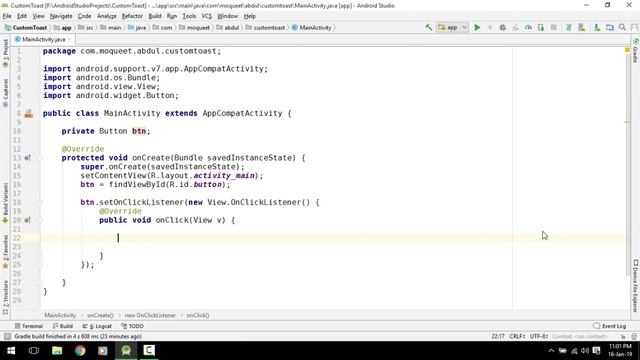Click the CustomToast navigation breadcrumb
The height and width of the screenshot is (360, 640).
tap(26, 27)
